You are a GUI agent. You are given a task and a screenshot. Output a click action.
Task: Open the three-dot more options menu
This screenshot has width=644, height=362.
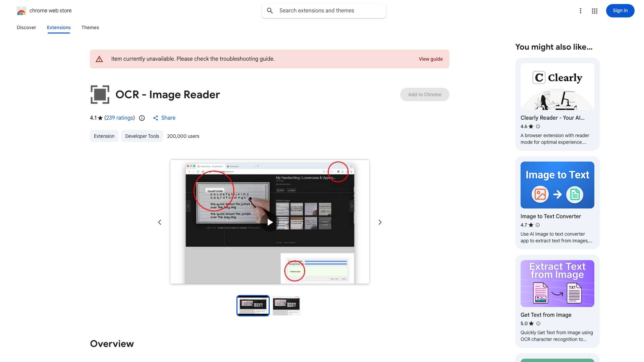click(581, 11)
